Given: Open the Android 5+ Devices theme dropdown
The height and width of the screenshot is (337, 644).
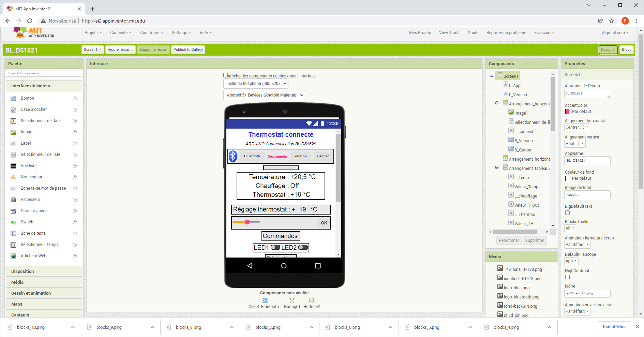Looking at the screenshot, I should tap(264, 95).
